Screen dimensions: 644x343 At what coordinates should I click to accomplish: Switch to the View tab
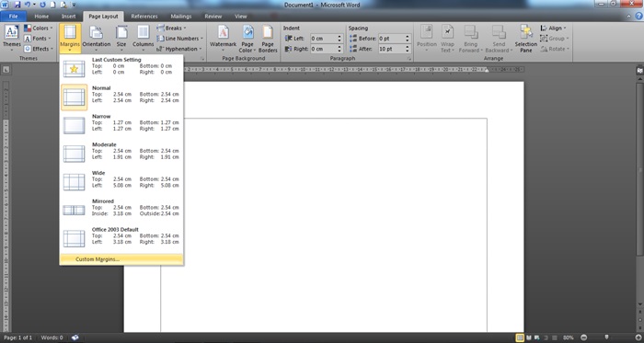tap(241, 17)
